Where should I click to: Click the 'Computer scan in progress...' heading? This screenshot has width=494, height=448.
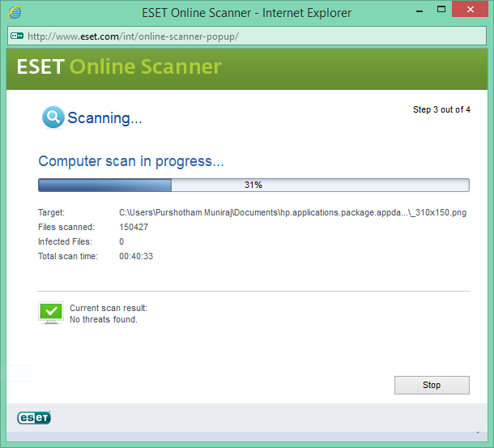pyautogui.click(x=131, y=161)
